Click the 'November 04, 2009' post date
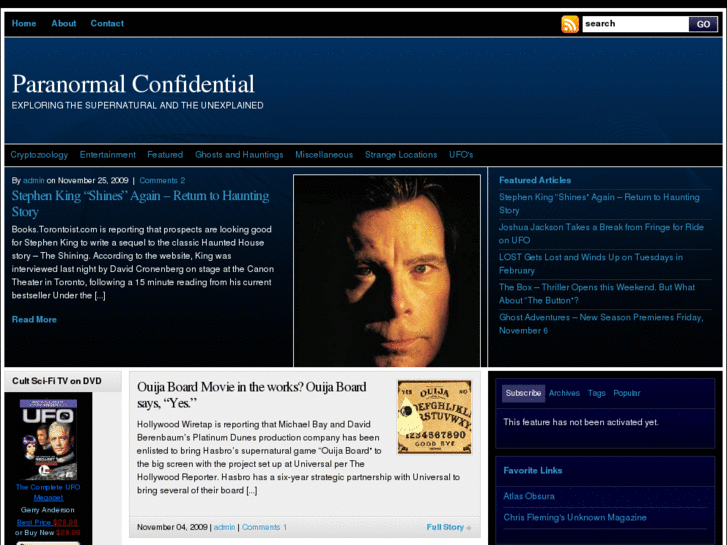Screen dimensions: 727x545 (172, 527)
